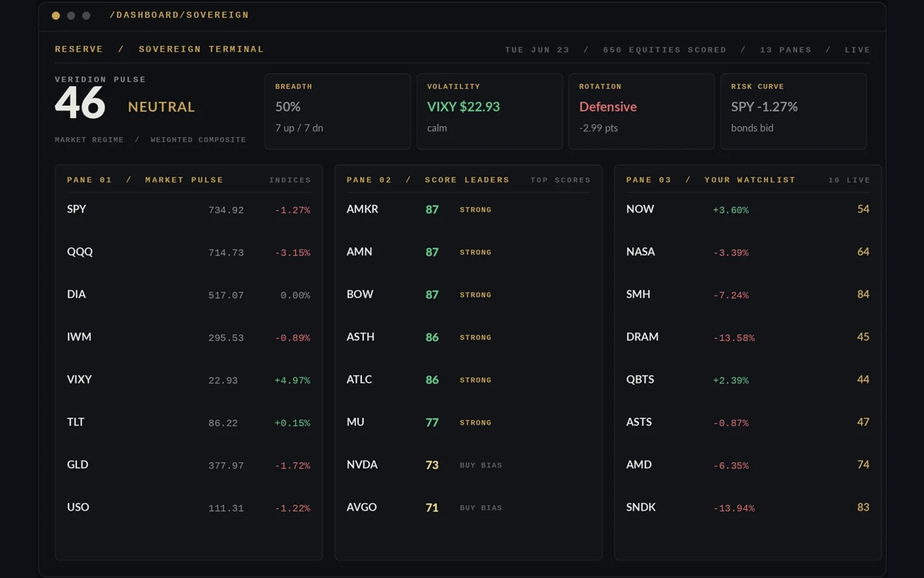Open the Risk Curve SPY card
The image size is (924, 578).
click(x=793, y=112)
